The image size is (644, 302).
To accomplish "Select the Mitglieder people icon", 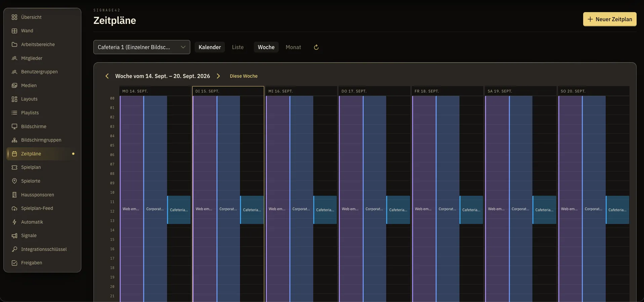I will [14, 58].
